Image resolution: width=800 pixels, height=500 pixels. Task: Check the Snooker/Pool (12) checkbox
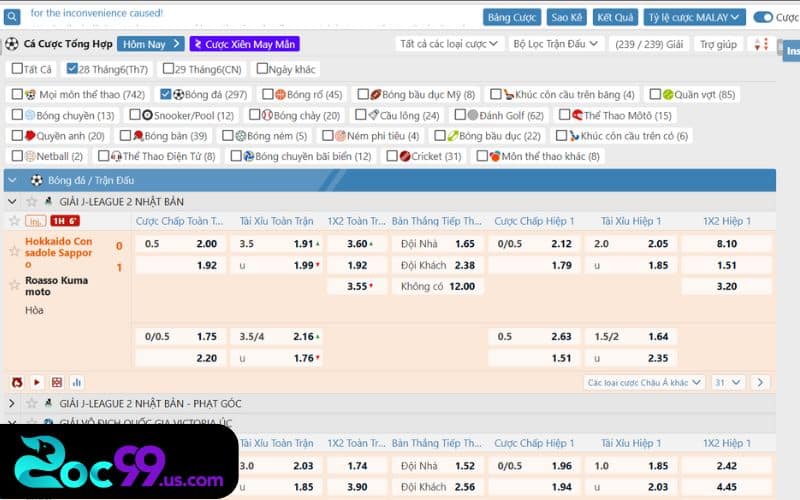click(x=135, y=115)
